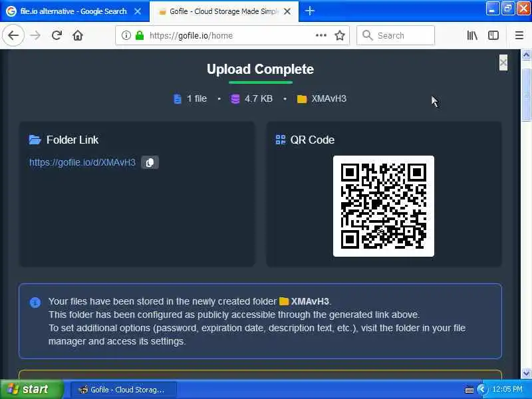Click the blue file icon near 1 file
Screen dimensions: 532x399
(x=177, y=98)
